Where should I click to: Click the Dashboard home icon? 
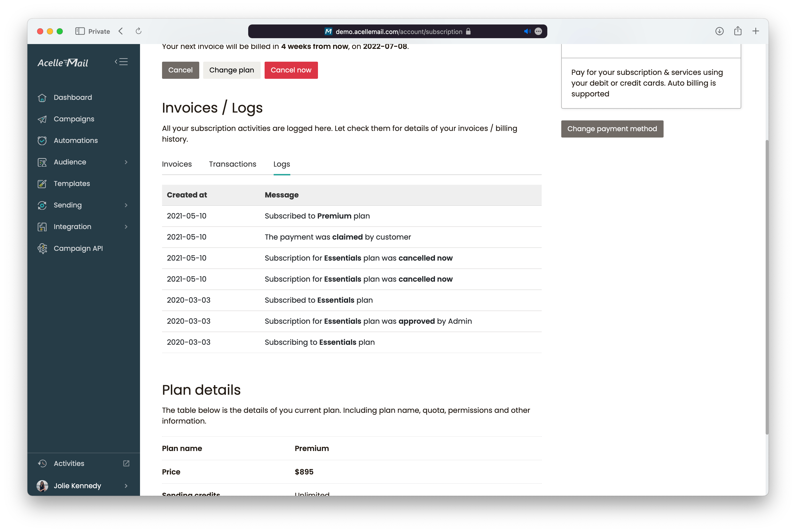point(42,98)
